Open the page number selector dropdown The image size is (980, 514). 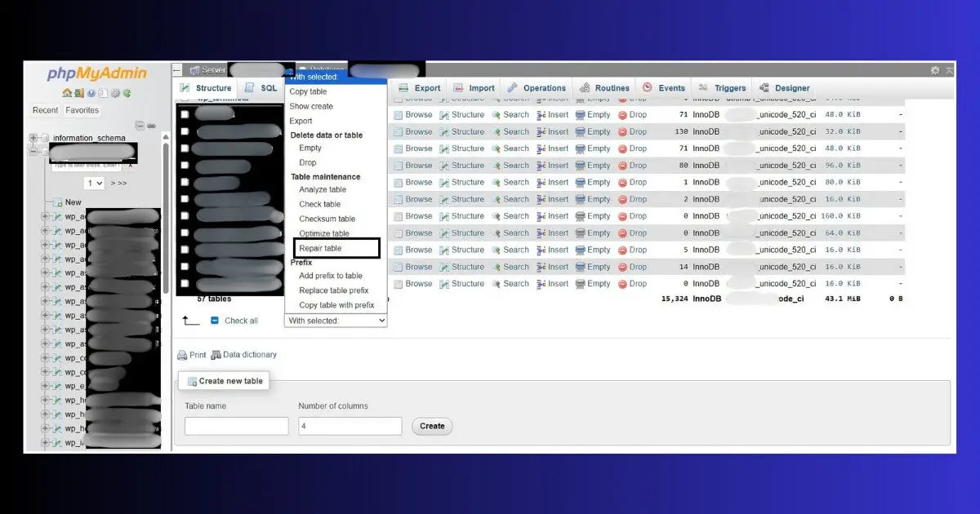[94, 181]
